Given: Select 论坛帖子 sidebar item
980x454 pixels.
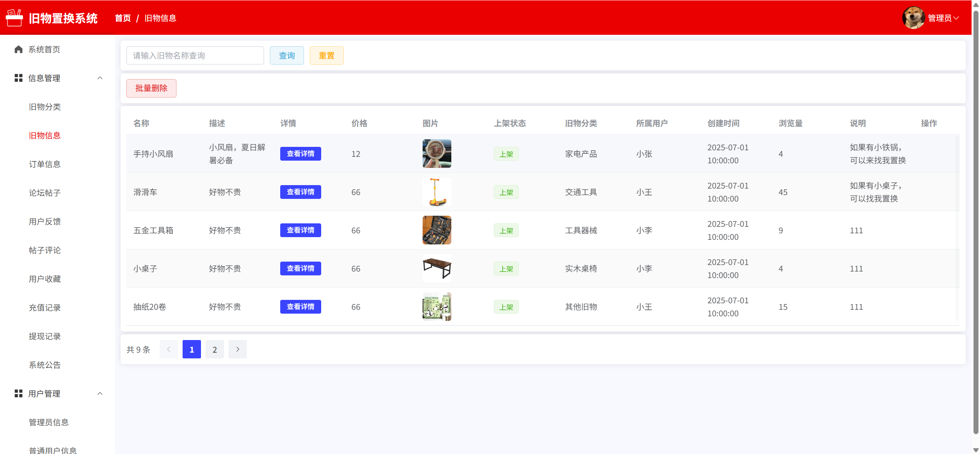Looking at the screenshot, I should point(45,193).
